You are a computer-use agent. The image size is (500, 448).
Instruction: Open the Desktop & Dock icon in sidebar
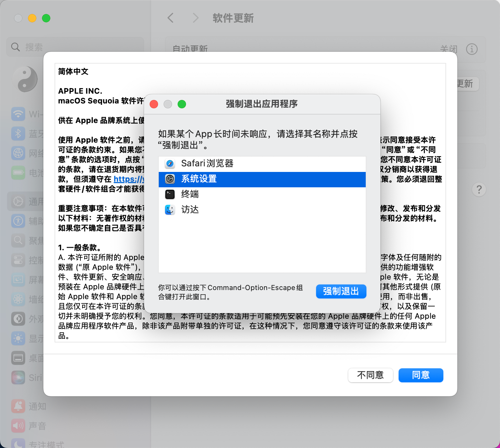point(18,358)
